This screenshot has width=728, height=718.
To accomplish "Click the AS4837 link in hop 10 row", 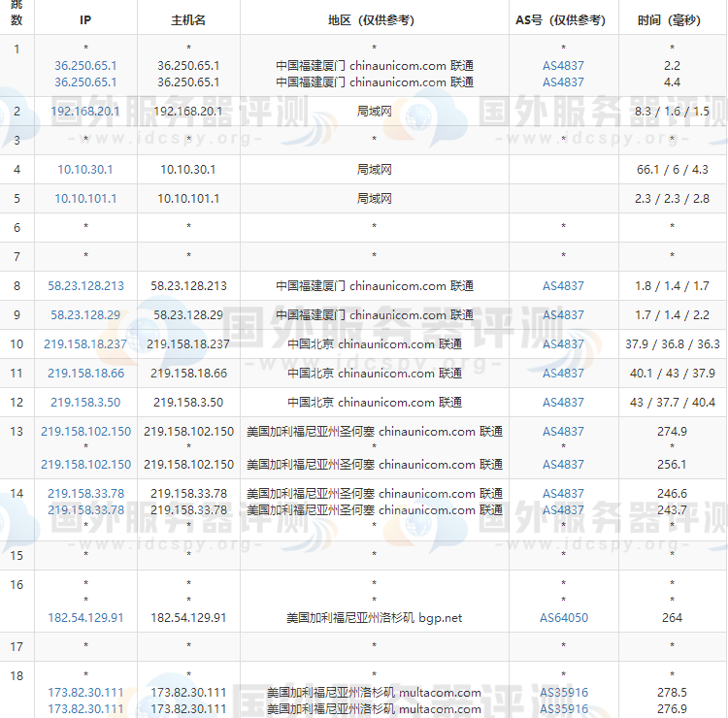I will (563, 344).
